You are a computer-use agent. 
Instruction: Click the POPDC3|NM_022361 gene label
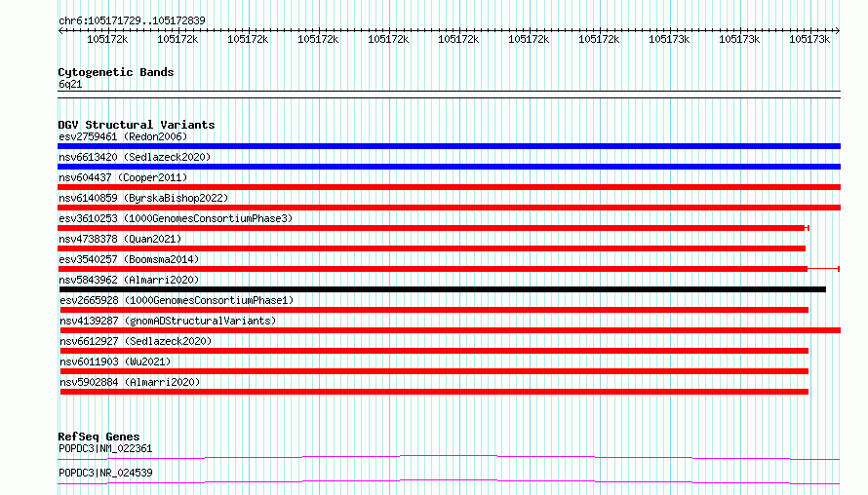click(105, 448)
